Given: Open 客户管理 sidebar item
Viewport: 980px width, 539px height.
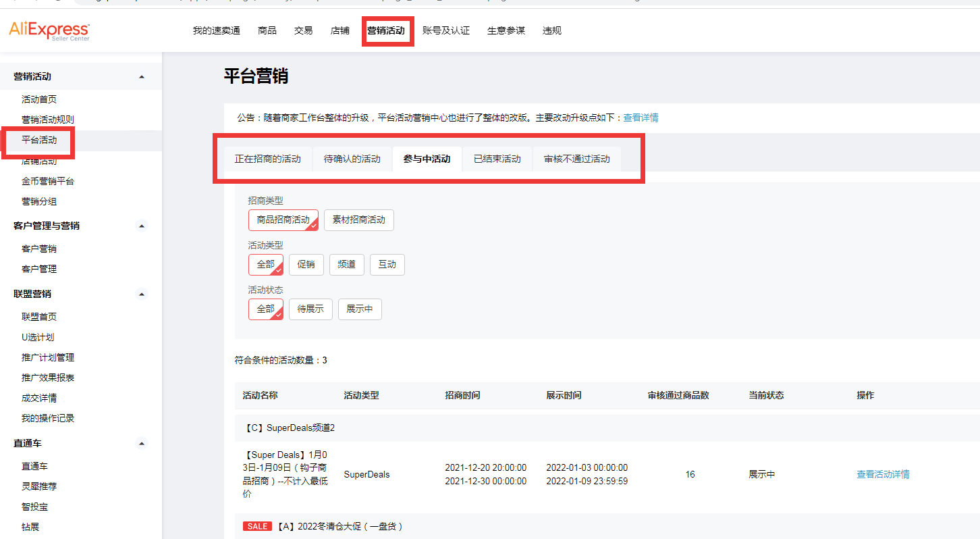Looking at the screenshot, I should (39, 269).
